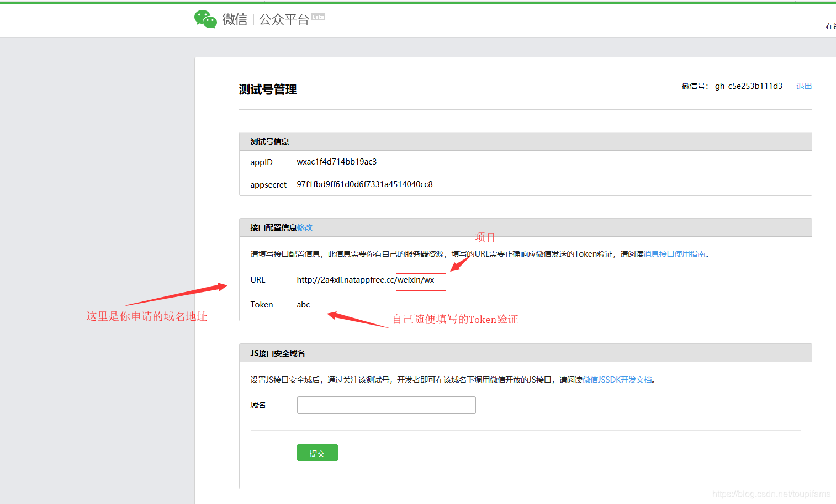This screenshot has width=836, height=504.
Task: Click the 退出 logout link
Action: point(804,86)
